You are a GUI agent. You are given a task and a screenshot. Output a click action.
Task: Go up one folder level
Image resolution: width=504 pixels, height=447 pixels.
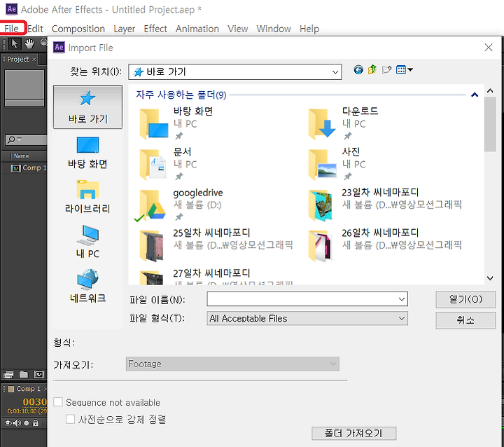click(372, 69)
